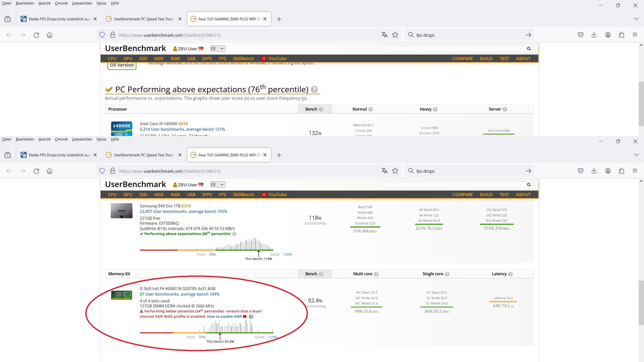
Task: Switch to Starke FPS Drops tab in upper window
Action: [59, 19]
